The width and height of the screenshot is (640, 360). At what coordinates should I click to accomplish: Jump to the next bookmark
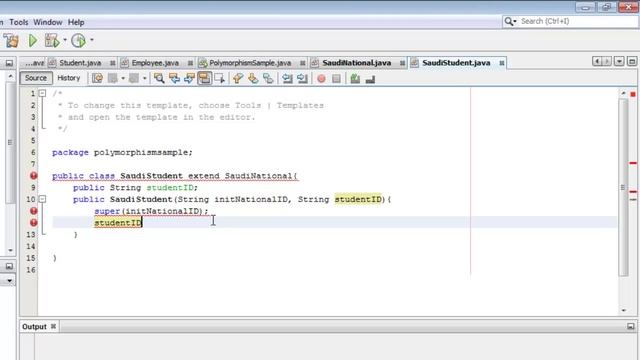coord(253,78)
